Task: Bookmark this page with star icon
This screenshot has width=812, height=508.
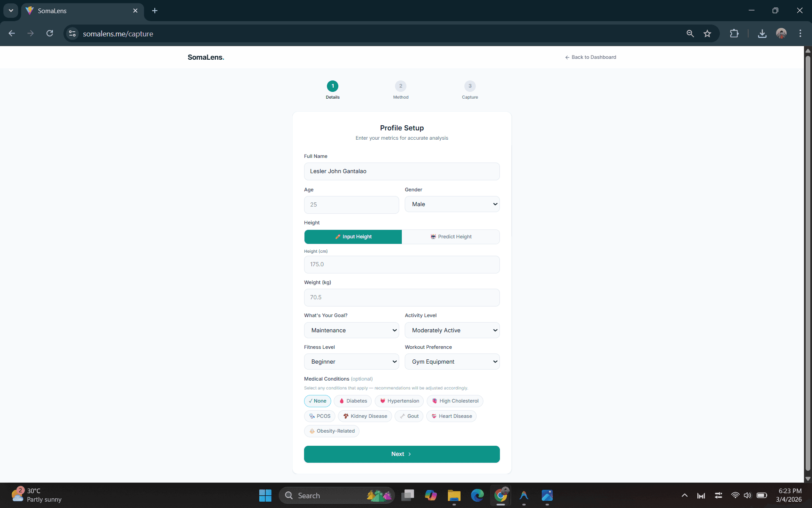Action: 707,33
